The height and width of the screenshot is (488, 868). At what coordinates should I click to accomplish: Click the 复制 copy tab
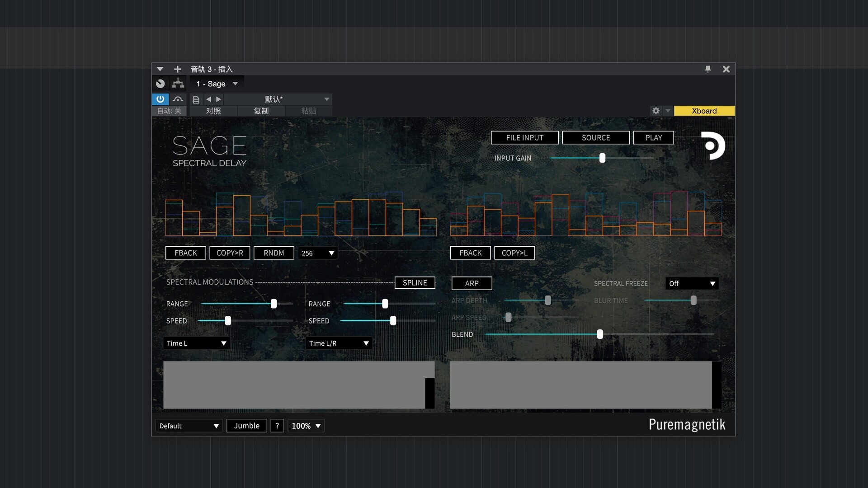pos(261,111)
